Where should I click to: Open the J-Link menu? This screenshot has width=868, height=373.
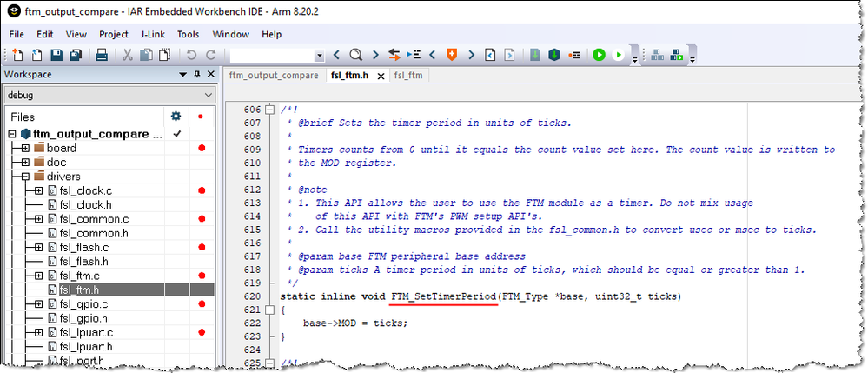(153, 35)
